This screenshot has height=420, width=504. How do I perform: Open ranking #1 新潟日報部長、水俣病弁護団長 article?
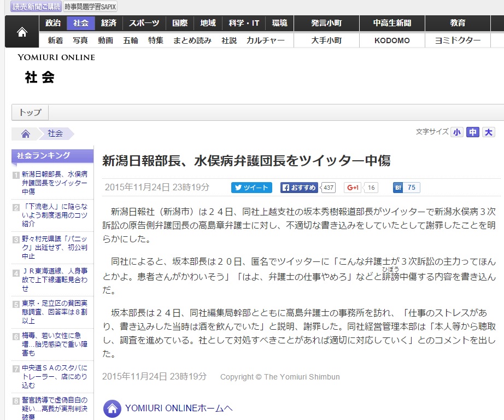click(x=55, y=183)
